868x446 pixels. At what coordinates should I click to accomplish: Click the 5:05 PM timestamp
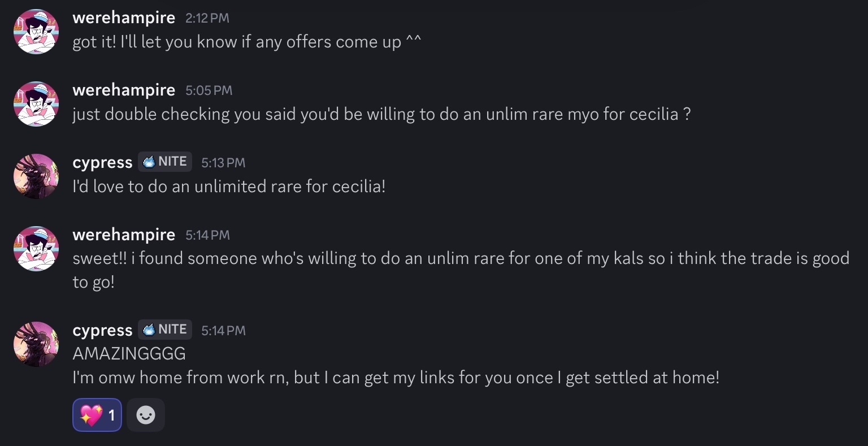[209, 90]
